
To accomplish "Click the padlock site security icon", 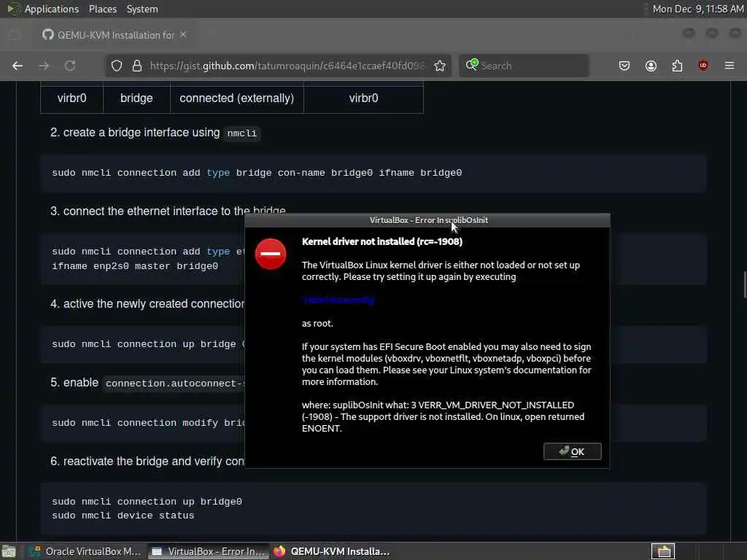I will coord(137,66).
